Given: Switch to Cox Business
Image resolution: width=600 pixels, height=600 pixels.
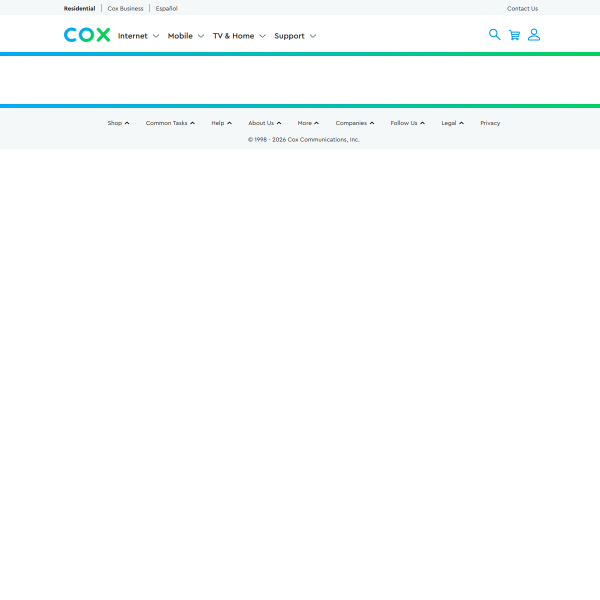Looking at the screenshot, I should tap(125, 8).
